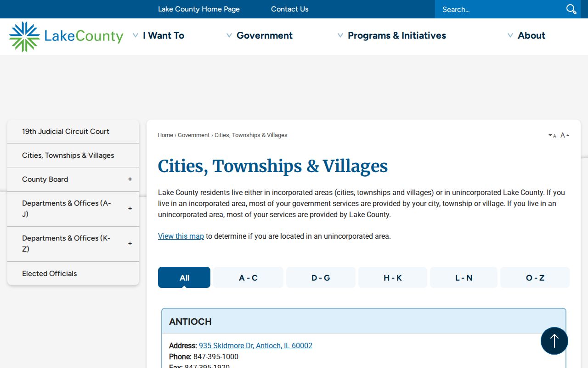Open 19th Judicial Circuit Court sidebar link
The height and width of the screenshot is (368, 588).
pos(73,132)
